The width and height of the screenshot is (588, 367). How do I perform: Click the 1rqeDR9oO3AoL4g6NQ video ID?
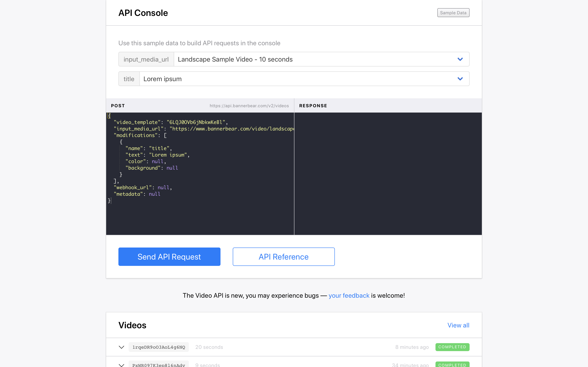pyautogui.click(x=159, y=347)
